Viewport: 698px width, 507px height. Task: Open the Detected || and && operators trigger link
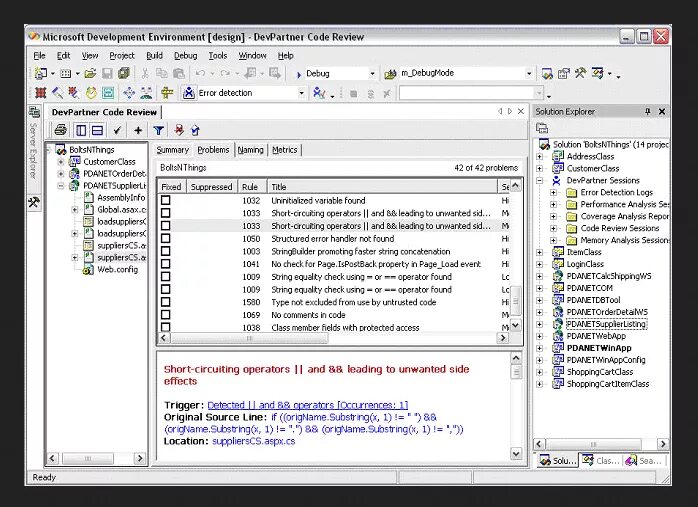[x=308, y=405]
